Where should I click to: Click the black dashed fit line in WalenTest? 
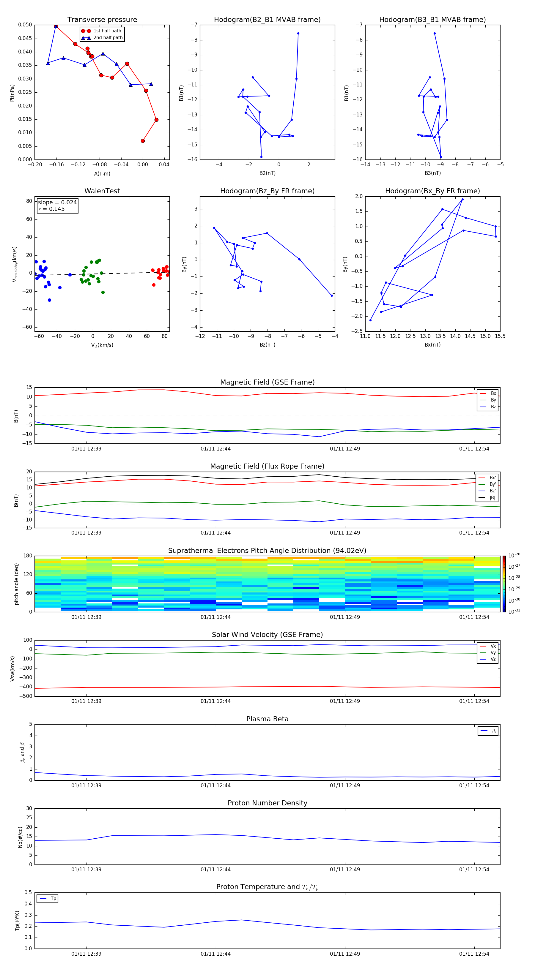(x=102, y=274)
